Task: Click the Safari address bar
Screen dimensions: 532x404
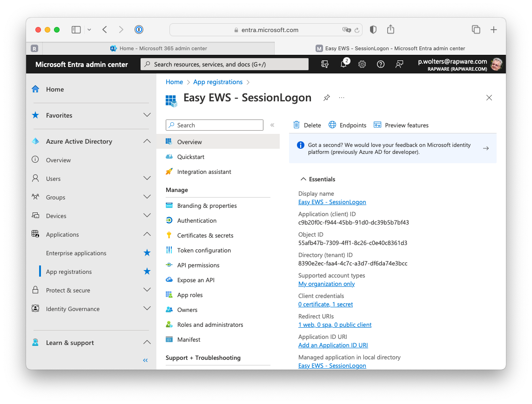Action: (x=266, y=30)
